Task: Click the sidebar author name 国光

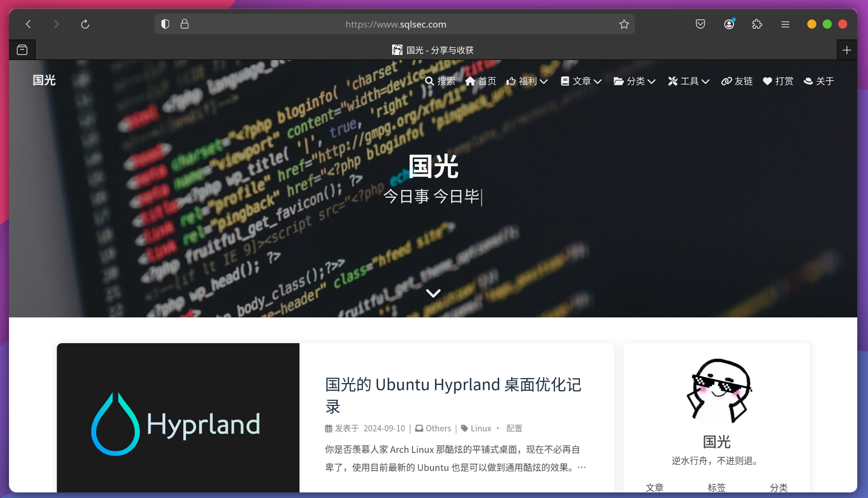Action: tap(717, 441)
